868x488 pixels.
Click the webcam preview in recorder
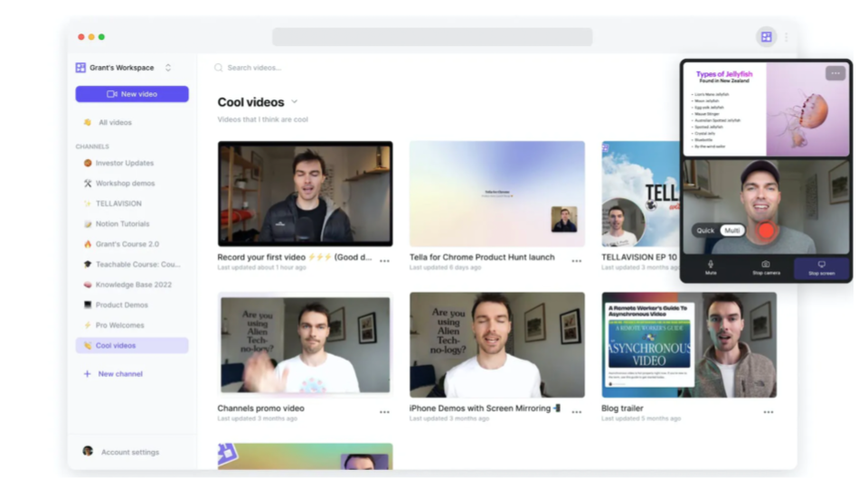pyautogui.click(x=766, y=208)
